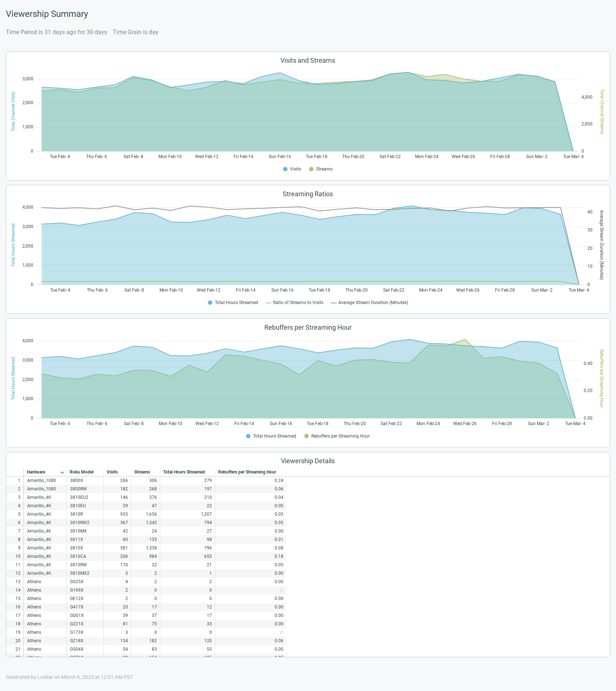
Task: Select the 3810MX model cell
Action: pyautogui.click(x=85, y=531)
